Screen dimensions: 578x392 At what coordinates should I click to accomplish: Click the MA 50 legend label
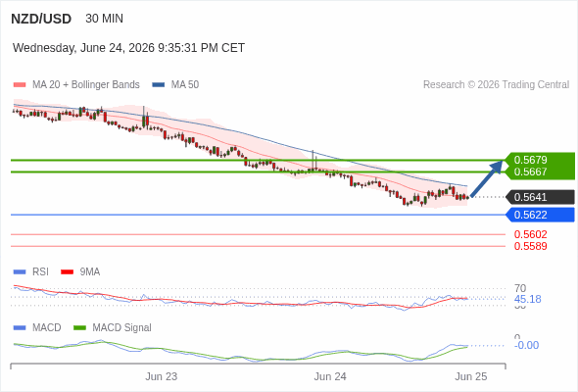pos(185,85)
